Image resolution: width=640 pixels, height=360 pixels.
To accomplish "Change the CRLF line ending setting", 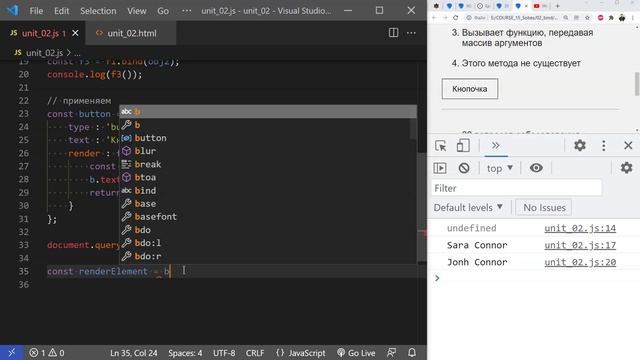I will 255,353.
